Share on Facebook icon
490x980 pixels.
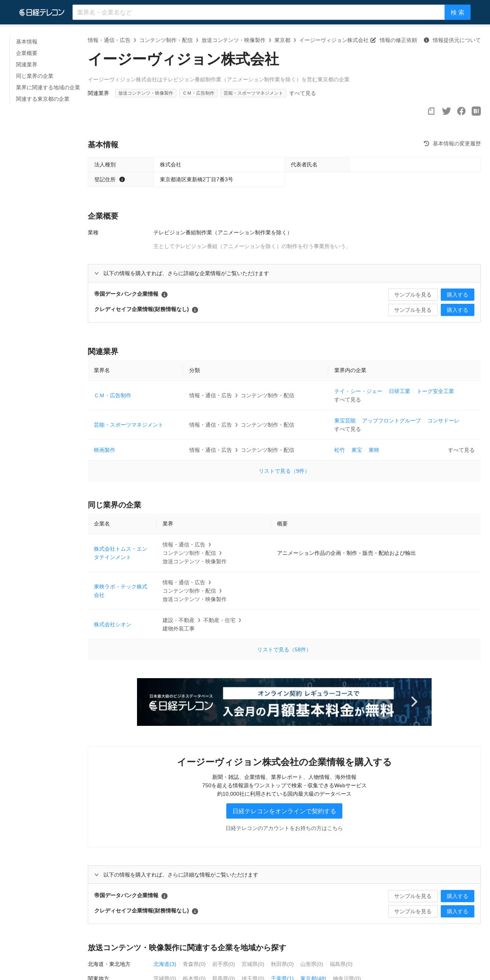(x=461, y=111)
